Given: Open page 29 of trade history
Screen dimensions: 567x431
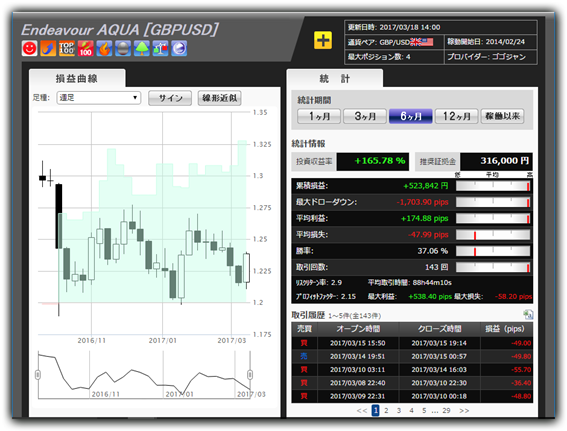Looking at the screenshot, I should 446,410.
